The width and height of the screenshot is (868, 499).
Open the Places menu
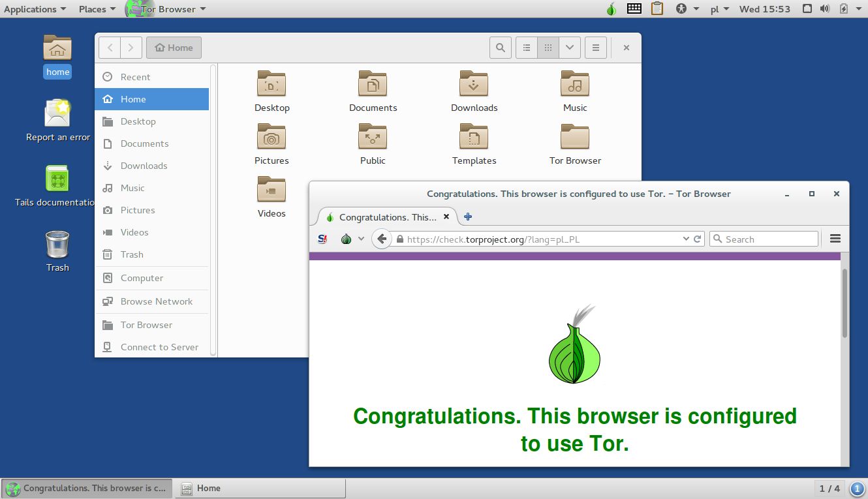click(97, 9)
